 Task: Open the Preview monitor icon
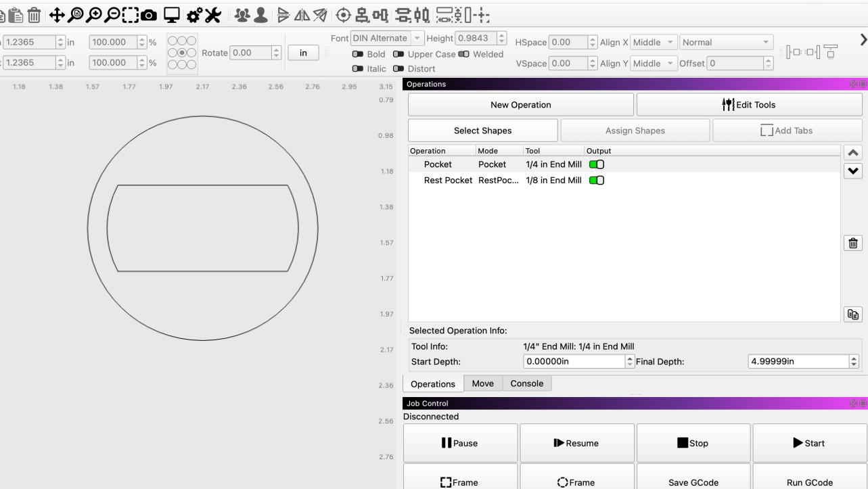click(x=172, y=15)
